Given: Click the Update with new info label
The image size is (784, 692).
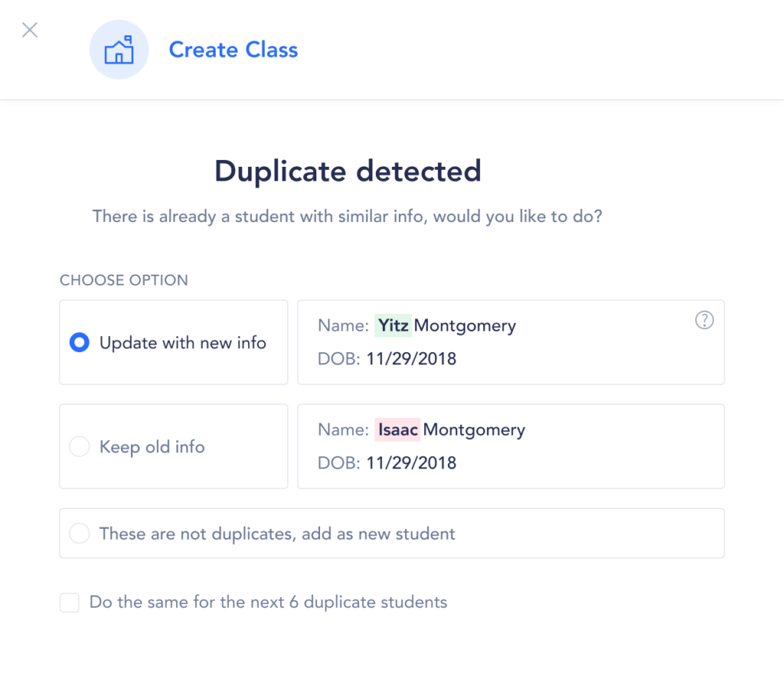Looking at the screenshot, I should pyautogui.click(x=183, y=343).
